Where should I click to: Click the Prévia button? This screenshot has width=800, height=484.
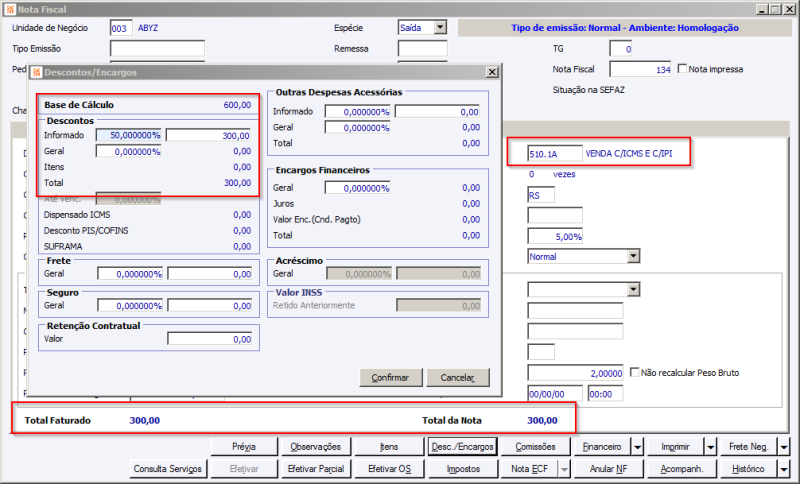click(x=244, y=447)
